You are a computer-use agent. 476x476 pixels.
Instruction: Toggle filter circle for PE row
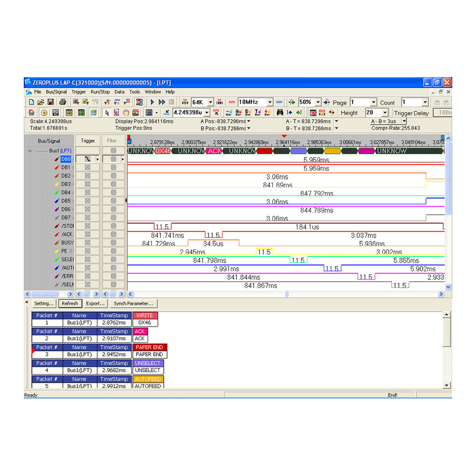coord(114,251)
